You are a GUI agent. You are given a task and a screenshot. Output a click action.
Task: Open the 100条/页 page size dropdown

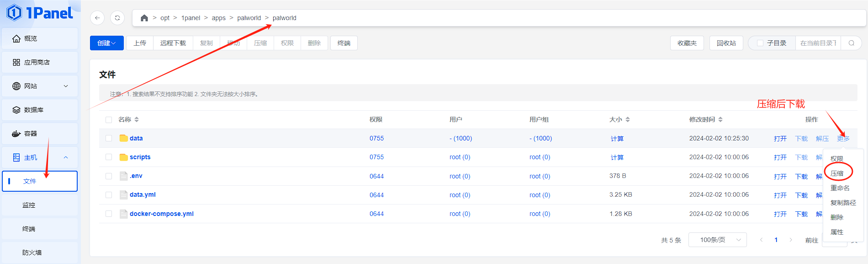(717, 240)
